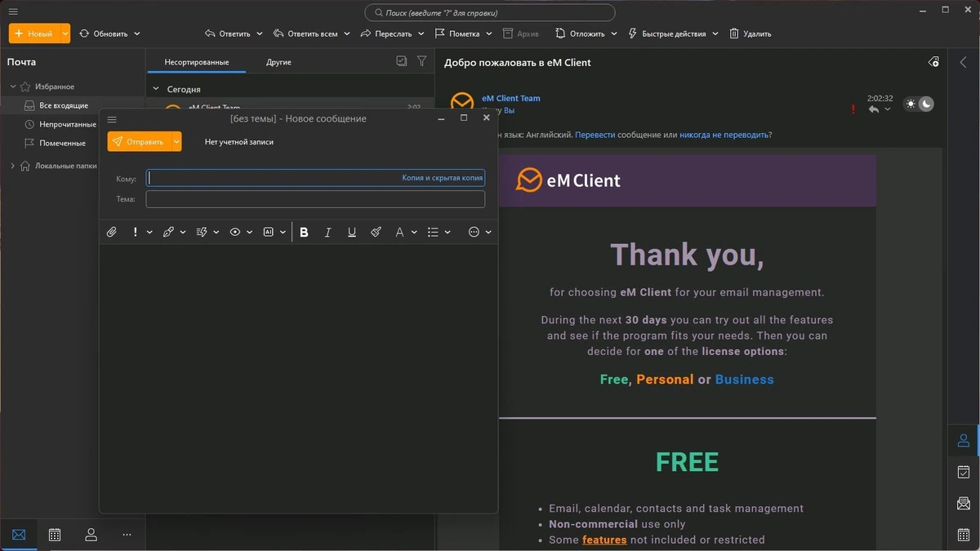The image size is (980, 551).
Task: Open the Agenda tasks sidebar icon
Action: [x=964, y=472]
